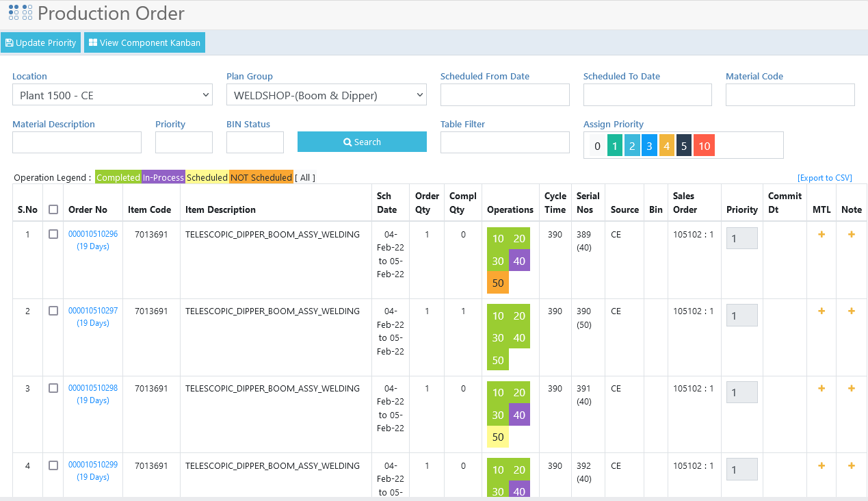Filter legend by NOT Scheduled operations
Image resolution: width=868 pixels, height=501 pixels.
click(x=261, y=177)
